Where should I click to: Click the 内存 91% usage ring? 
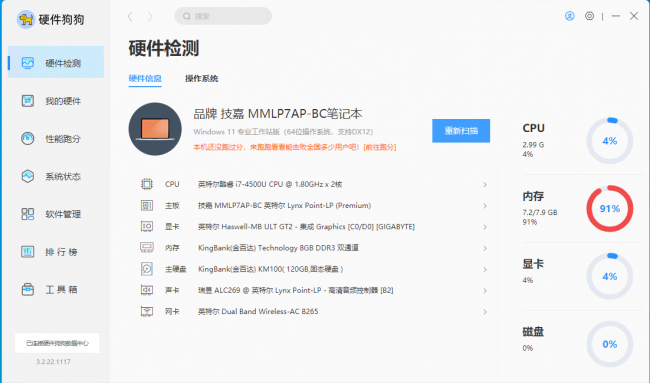click(x=609, y=208)
